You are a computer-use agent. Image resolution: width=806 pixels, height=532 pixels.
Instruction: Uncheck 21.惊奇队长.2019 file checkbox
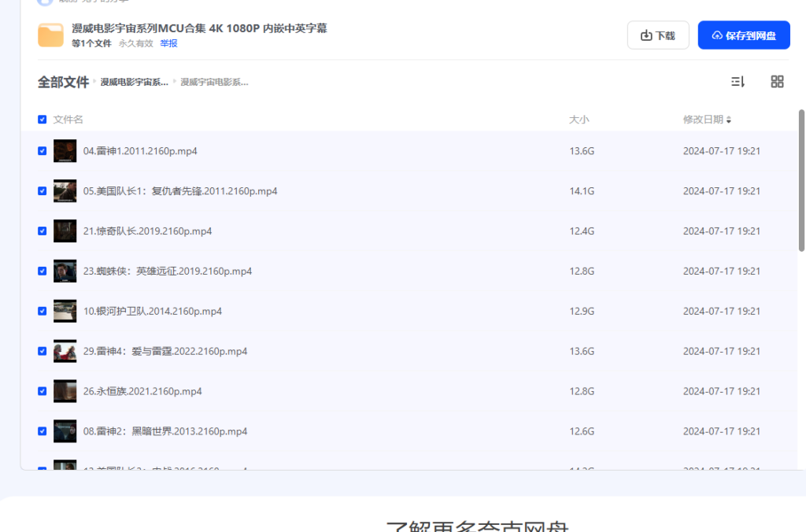coord(43,231)
